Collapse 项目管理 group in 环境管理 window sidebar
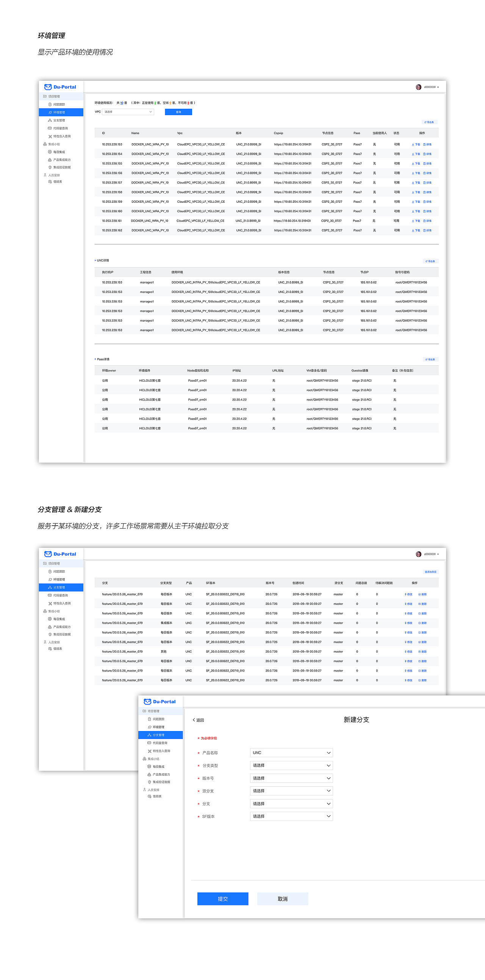The width and height of the screenshot is (485, 980). point(61,96)
